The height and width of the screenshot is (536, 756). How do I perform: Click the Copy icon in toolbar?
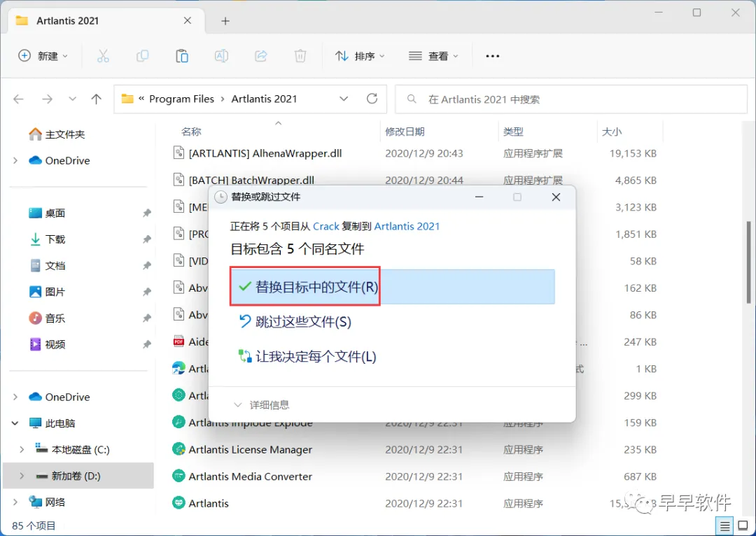(142, 56)
